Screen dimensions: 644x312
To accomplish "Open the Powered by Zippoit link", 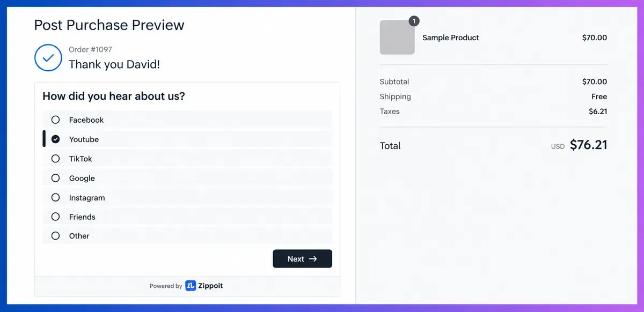I will [x=186, y=286].
